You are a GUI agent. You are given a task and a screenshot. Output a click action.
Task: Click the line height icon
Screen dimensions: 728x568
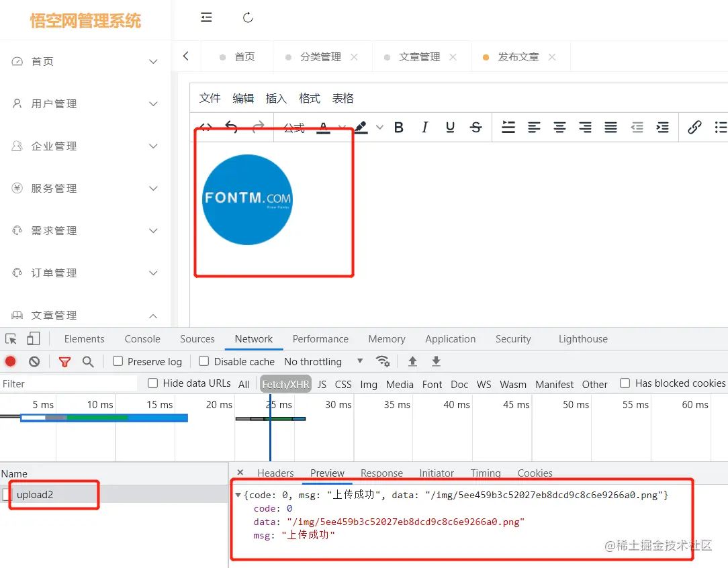click(x=508, y=127)
